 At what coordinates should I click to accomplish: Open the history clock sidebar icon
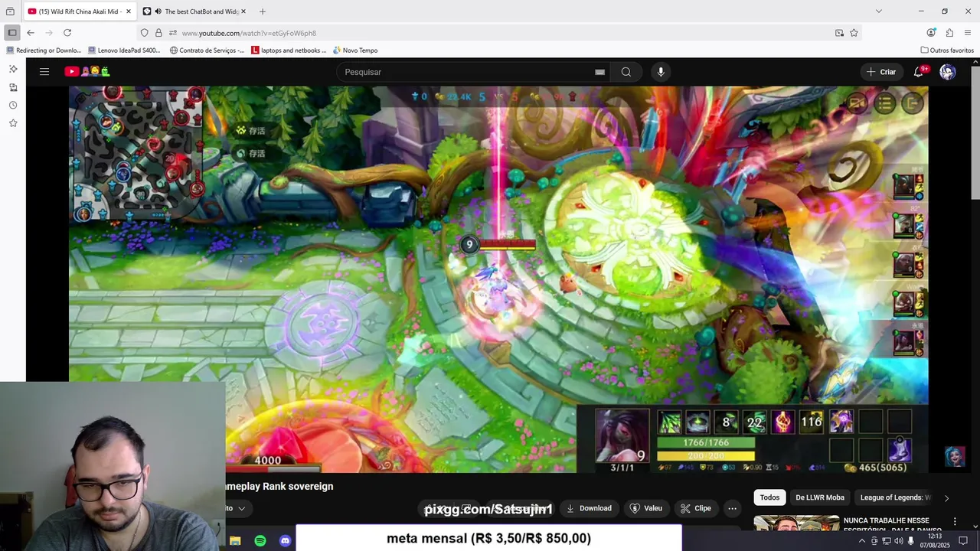coord(13,105)
